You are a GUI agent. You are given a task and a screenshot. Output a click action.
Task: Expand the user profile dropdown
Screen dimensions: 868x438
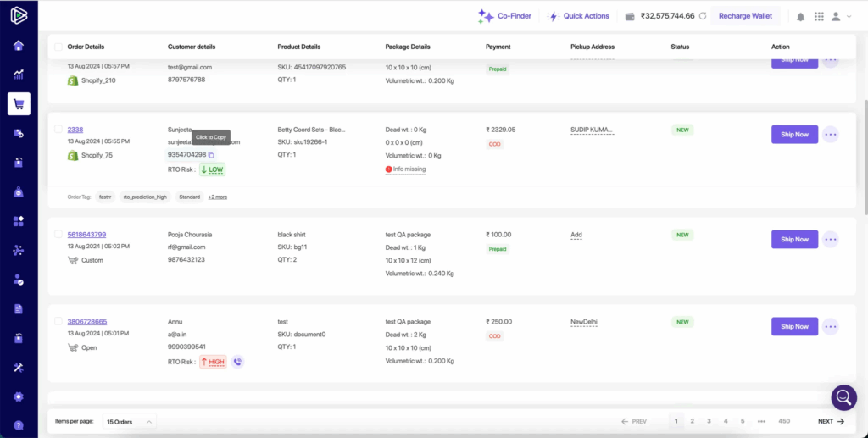click(x=841, y=16)
